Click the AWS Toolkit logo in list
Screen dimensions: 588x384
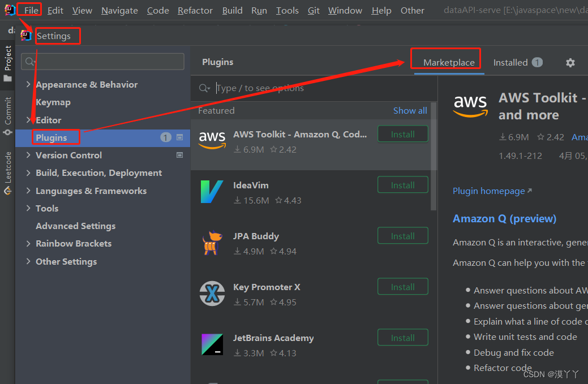point(212,140)
